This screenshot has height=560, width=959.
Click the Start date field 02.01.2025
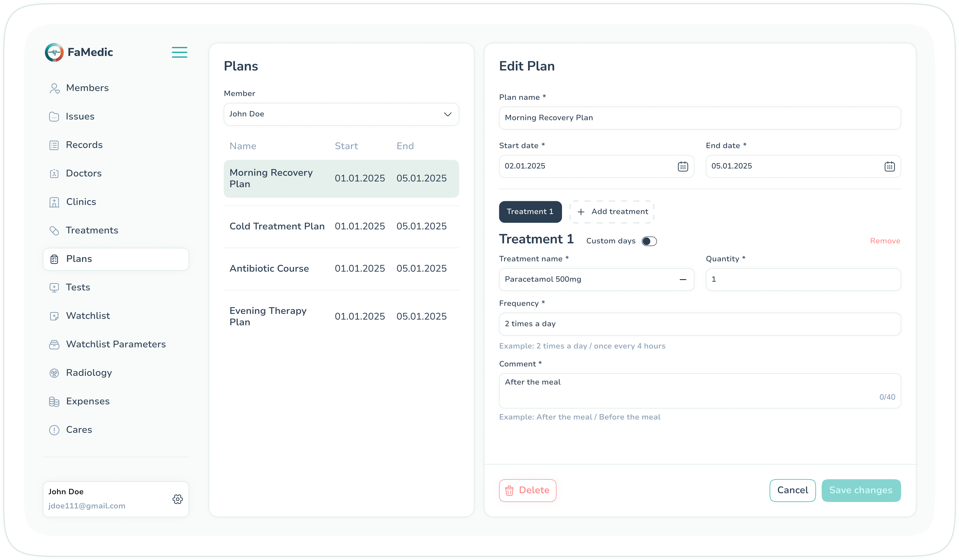click(x=596, y=166)
